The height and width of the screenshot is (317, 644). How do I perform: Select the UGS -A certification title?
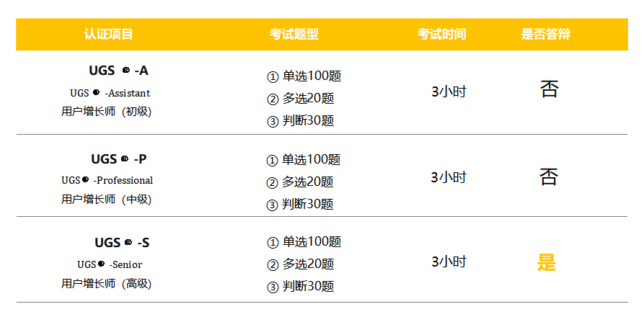[118, 71]
